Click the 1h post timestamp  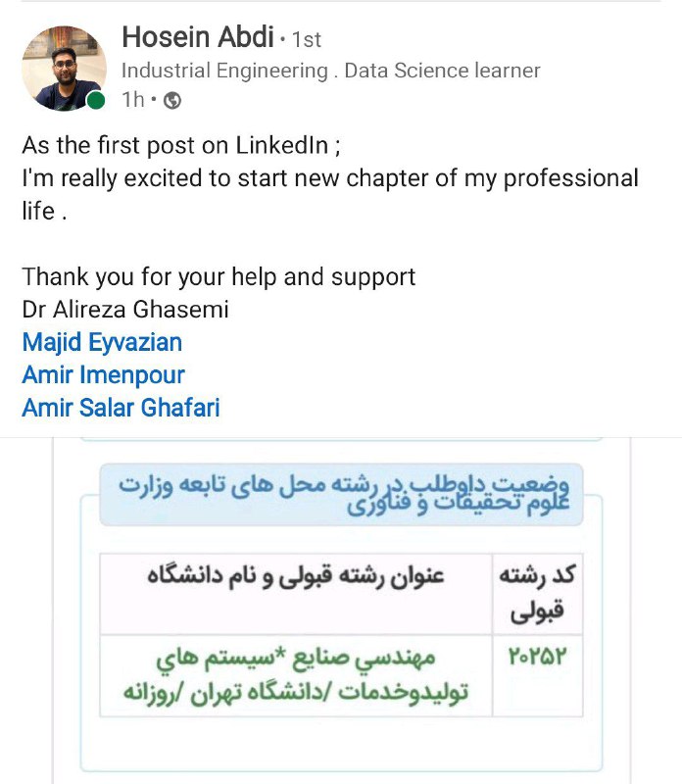(x=133, y=100)
